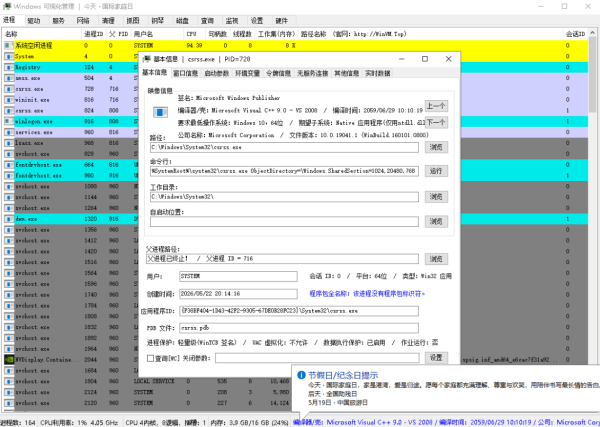600x427 pixels.
Task: Tick the 查询[WC] checkbox
Action: [x=150, y=358]
